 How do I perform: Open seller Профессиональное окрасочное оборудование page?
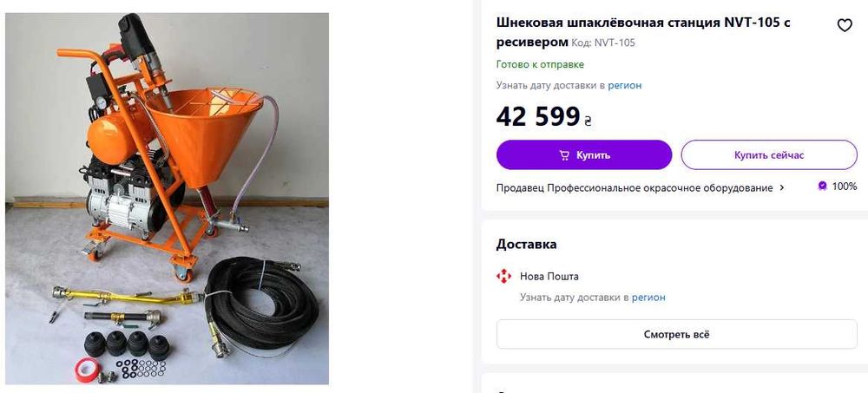(660, 187)
